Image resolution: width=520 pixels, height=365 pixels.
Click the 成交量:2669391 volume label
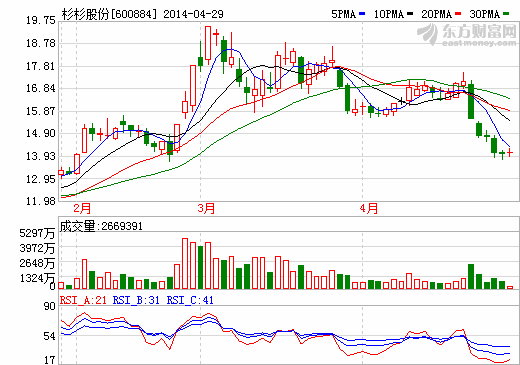101,226
